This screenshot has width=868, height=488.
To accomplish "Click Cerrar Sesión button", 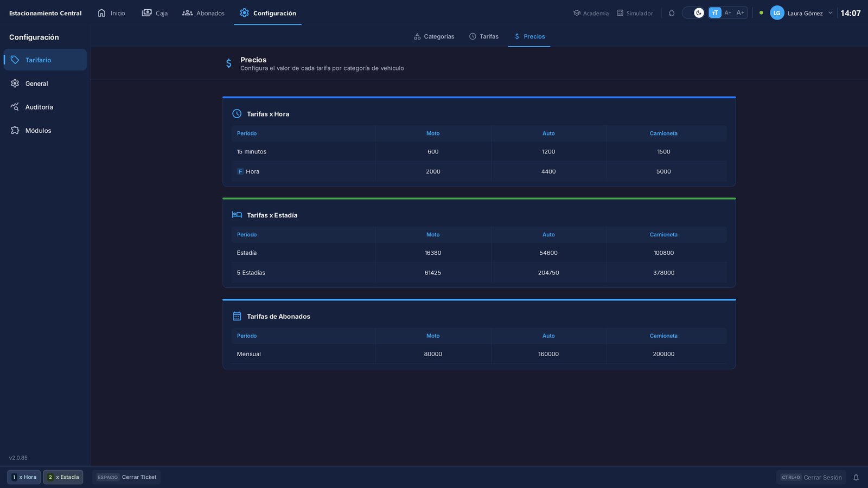I will click(811, 478).
